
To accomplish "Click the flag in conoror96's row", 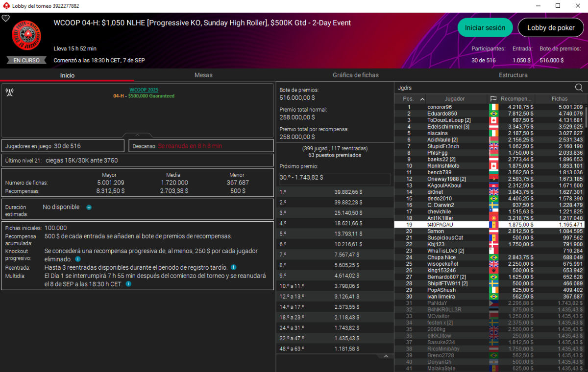I will 493,107.
